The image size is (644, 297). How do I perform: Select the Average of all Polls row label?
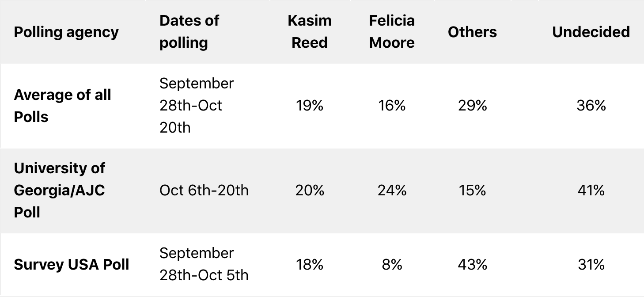tap(63, 106)
